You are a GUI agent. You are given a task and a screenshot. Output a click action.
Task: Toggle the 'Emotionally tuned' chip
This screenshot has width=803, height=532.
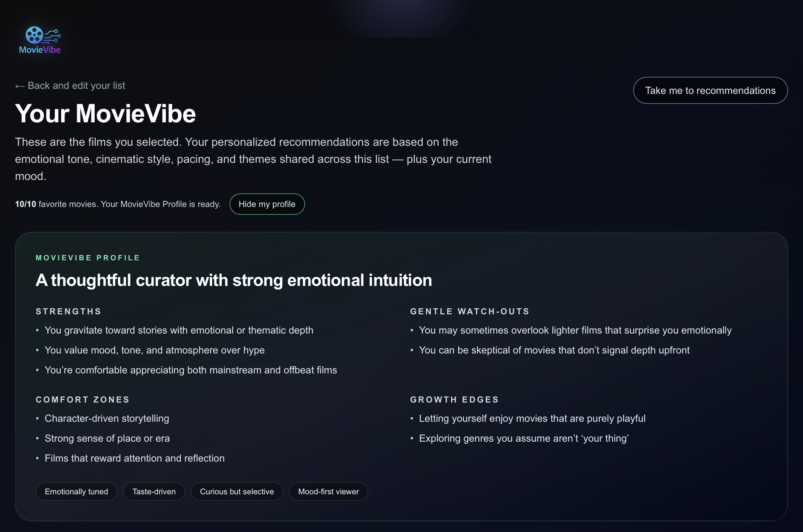(76, 491)
